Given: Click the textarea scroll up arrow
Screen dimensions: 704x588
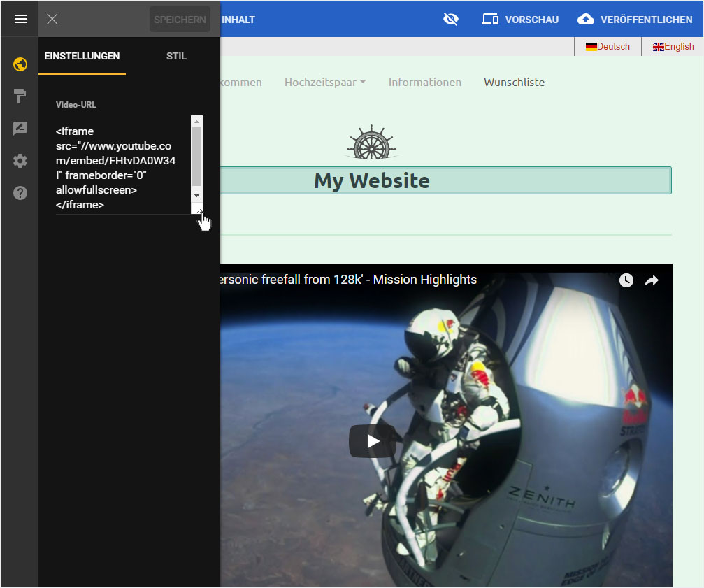Looking at the screenshot, I should click(x=196, y=122).
